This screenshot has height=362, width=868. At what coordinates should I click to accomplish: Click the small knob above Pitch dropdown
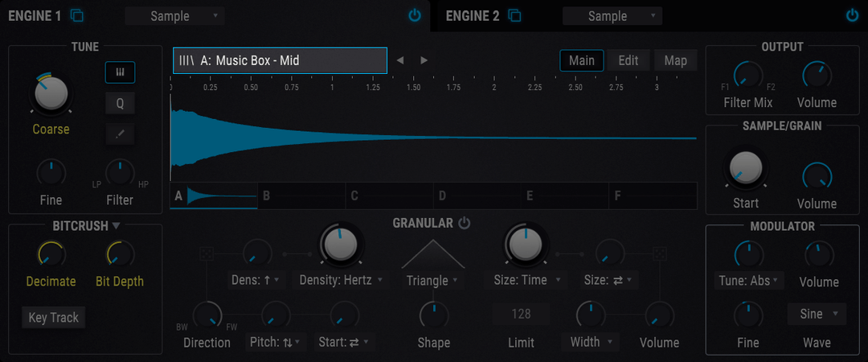pyautogui.click(x=276, y=315)
